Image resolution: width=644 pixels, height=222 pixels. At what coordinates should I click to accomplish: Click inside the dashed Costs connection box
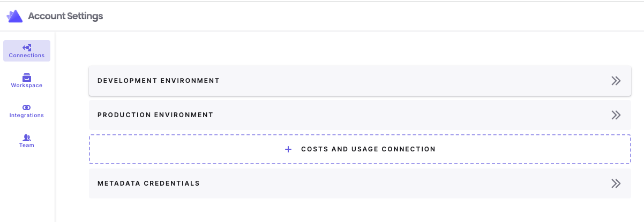point(509,149)
